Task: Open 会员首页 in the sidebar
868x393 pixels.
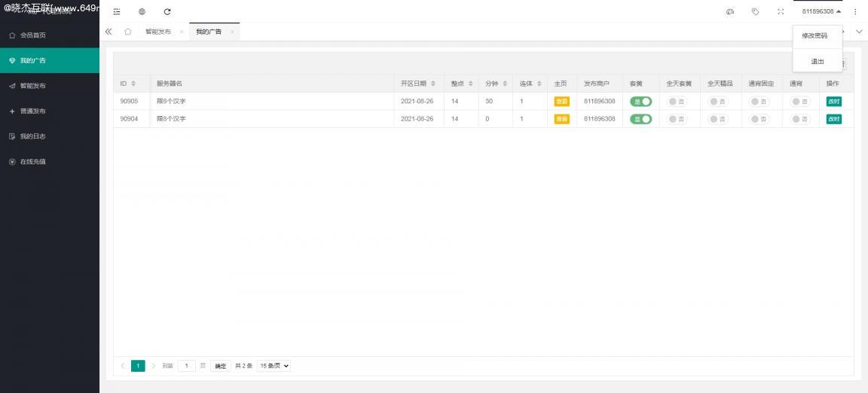Action: (50, 35)
